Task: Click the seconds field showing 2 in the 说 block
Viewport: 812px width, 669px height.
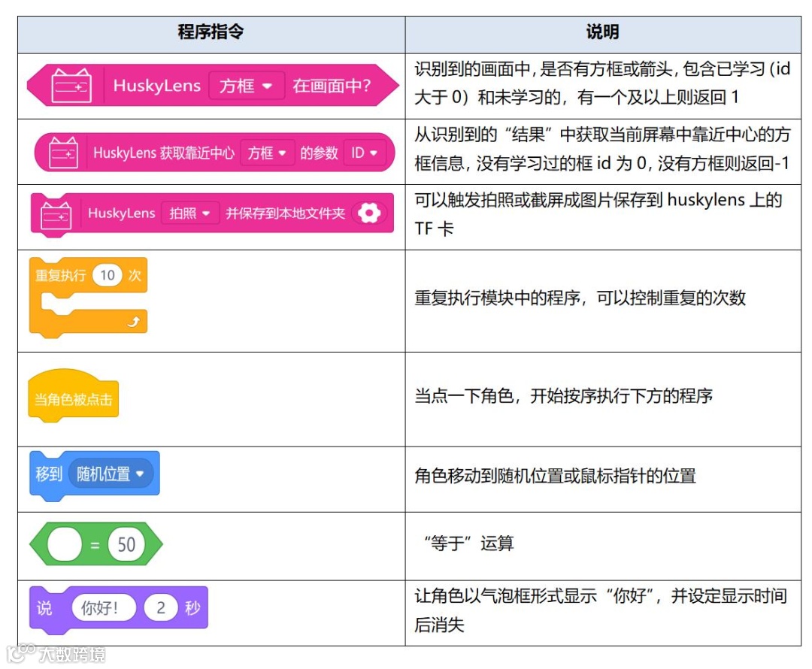Action: click(x=161, y=607)
